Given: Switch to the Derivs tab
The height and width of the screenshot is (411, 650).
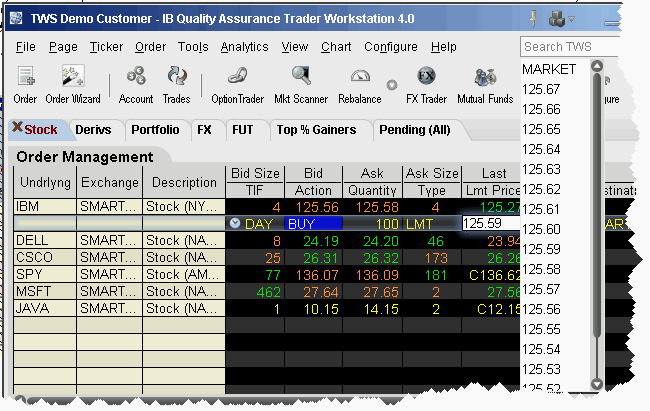Looking at the screenshot, I should [x=93, y=130].
